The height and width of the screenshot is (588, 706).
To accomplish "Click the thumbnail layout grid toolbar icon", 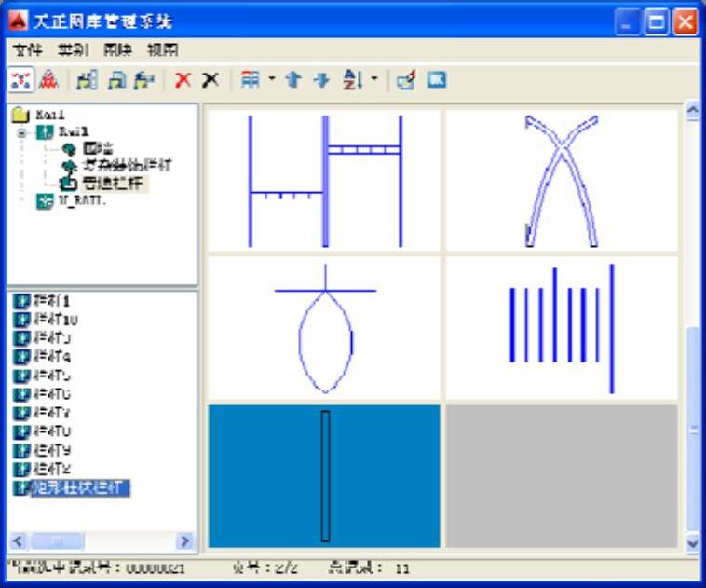I will (251, 80).
